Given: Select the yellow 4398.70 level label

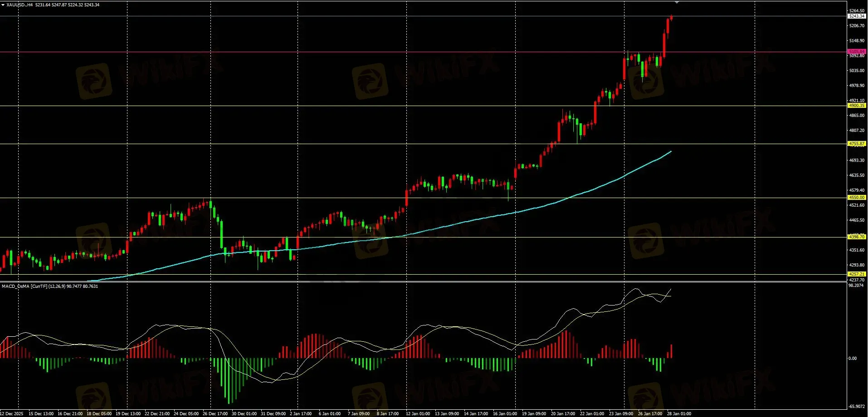Looking at the screenshot, I should (x=857, y=237).
